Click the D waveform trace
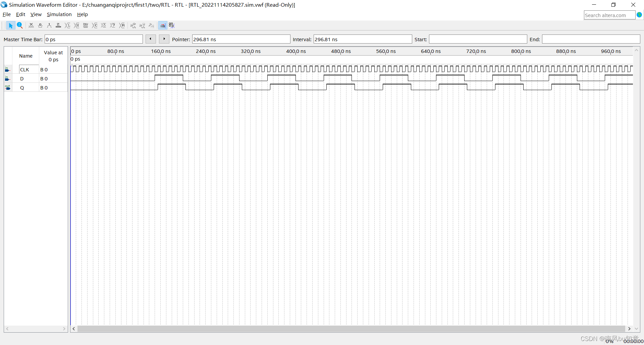The width and height of the screenshot is (644, 345). (x=352, y=78)
